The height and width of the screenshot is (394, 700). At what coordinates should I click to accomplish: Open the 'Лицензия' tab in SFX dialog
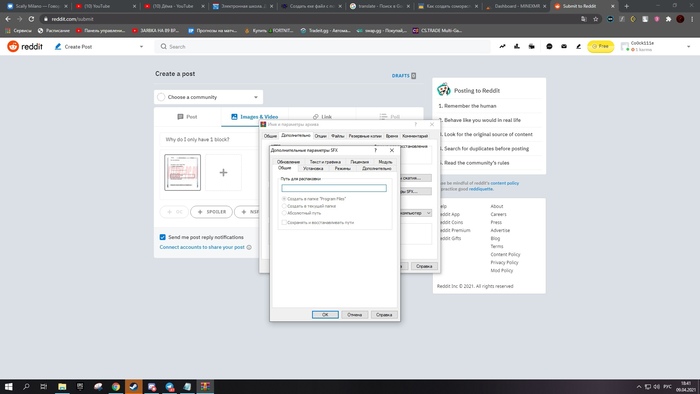click(359, 162)
